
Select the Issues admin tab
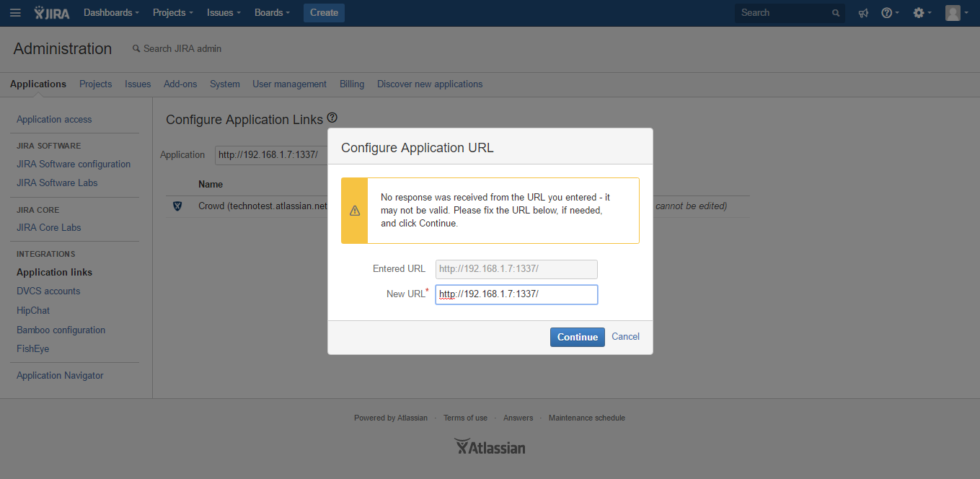[138, 84]
